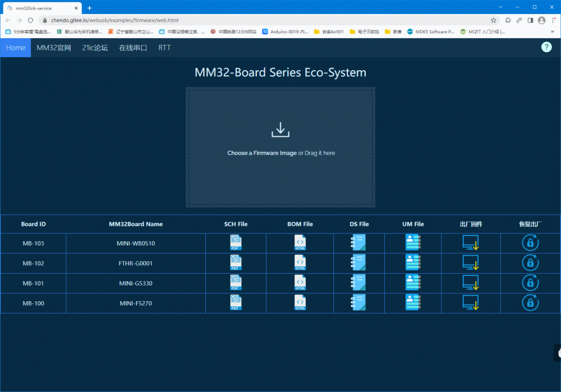Close the mm32link-service tab
The width and height of the screenshot is (561, 392).
pos(76,8)
